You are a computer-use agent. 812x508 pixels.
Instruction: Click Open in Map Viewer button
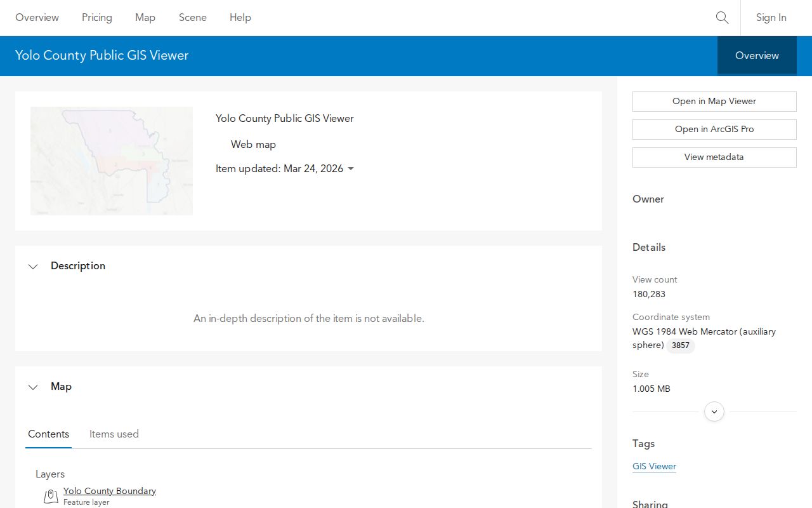click(x=714, y=102)
